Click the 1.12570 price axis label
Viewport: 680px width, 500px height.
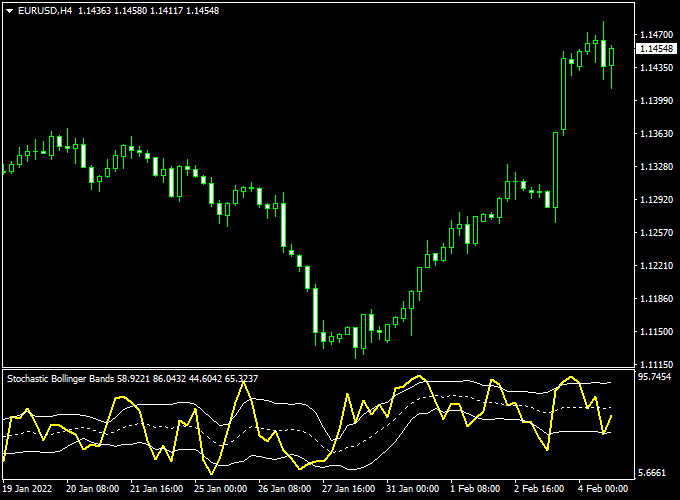point(657,232)
